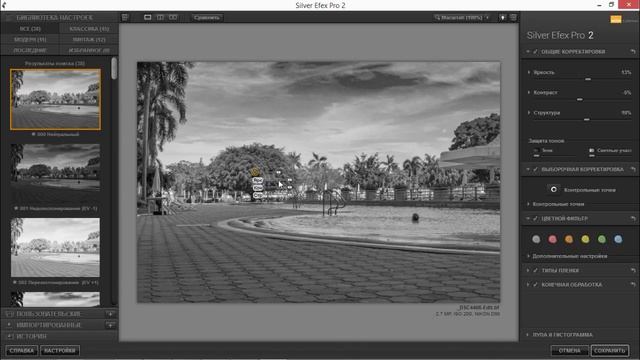The image size is (640, 360).
Task: Choose the neutral gray color filter
Action: point(536,239)
